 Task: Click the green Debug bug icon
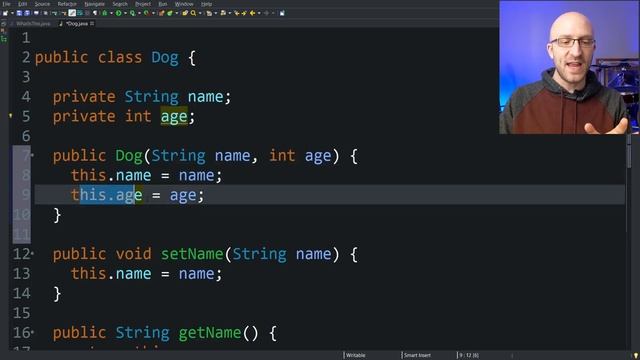tap(104, 13)
